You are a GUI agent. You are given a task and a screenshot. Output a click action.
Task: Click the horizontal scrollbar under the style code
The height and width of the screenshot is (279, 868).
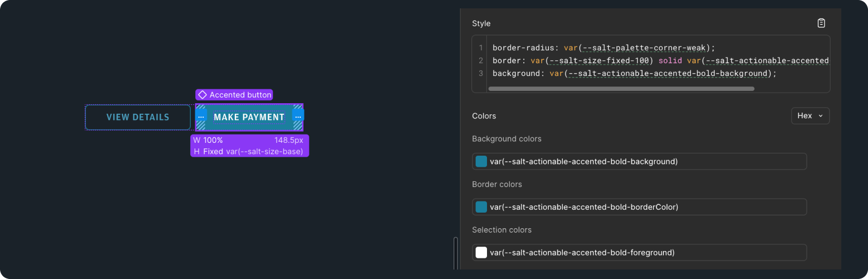(x=620, y=89)
